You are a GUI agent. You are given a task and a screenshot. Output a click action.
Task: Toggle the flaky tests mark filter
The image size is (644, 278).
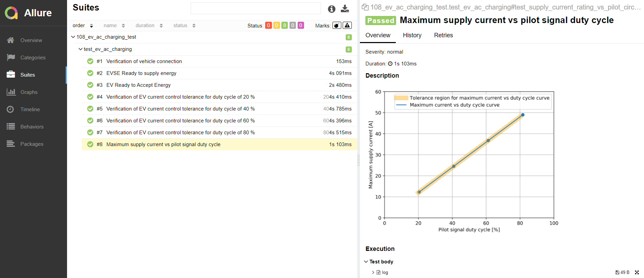pos(337,25)
